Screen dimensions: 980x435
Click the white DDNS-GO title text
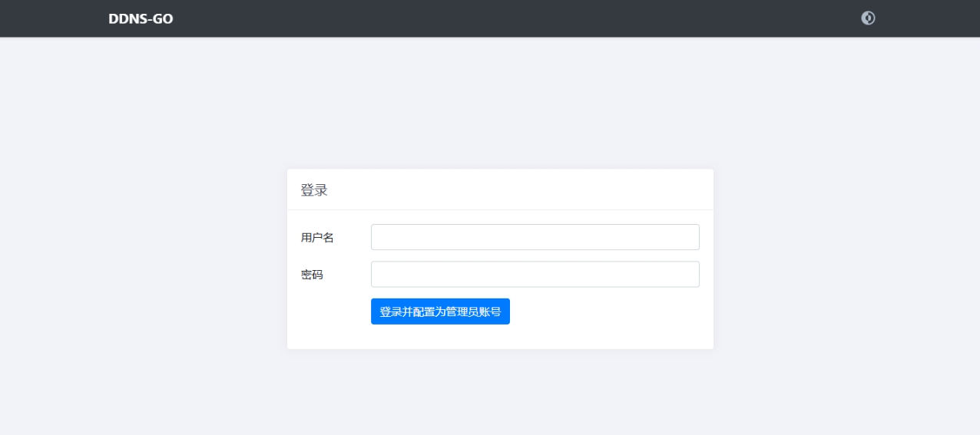coord(141,18)
